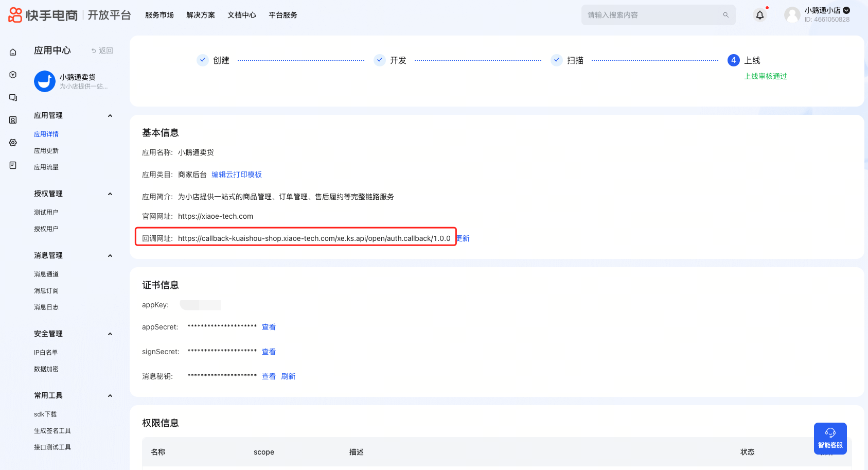Click the 创建 step checkmark

click(x=203, y=60)
